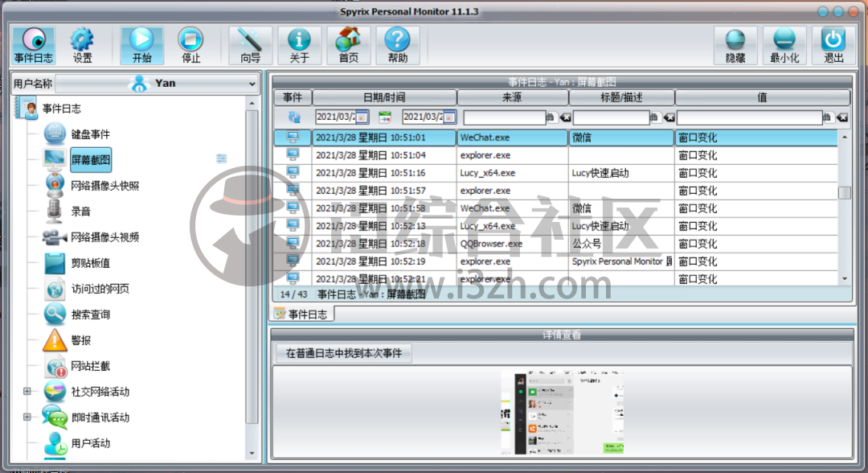Switch to the 事件日志 tab
This screenshot has height=473, width=868.
tap(302, 314)
